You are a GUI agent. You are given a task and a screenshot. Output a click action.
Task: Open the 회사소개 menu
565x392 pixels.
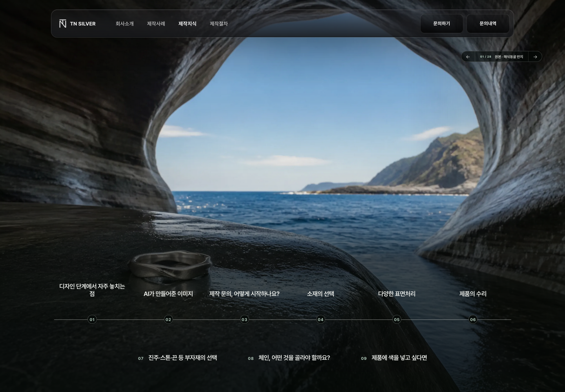125,24
